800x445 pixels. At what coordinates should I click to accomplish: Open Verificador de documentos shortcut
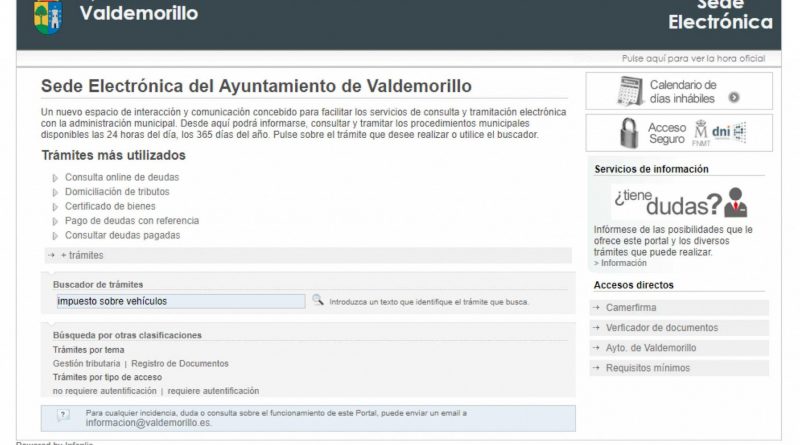661,328
